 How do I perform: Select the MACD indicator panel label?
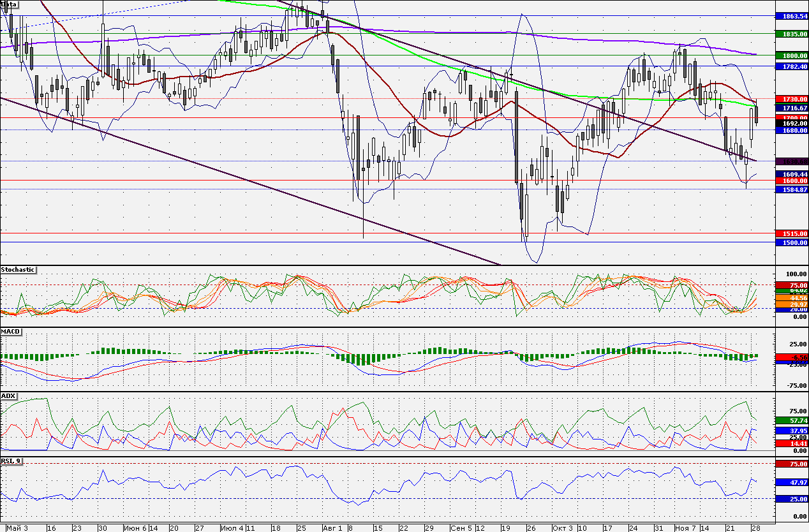(x=10, y=332)
